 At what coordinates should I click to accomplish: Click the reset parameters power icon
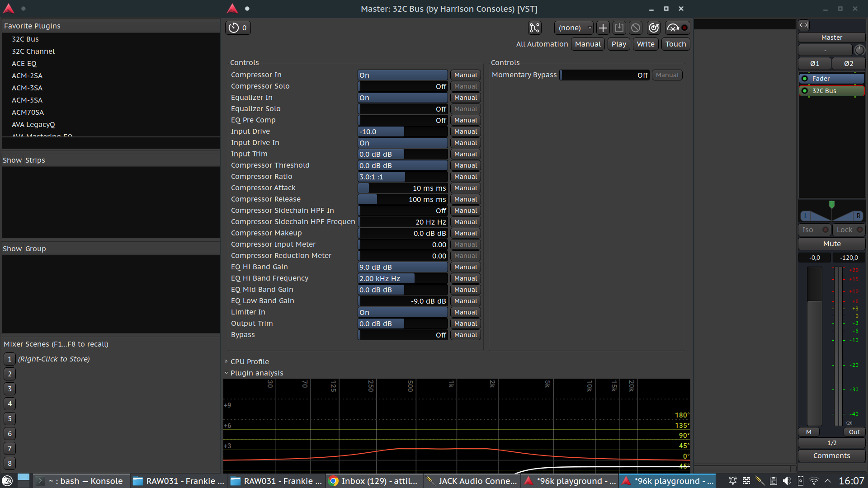(x=654, y=28)
